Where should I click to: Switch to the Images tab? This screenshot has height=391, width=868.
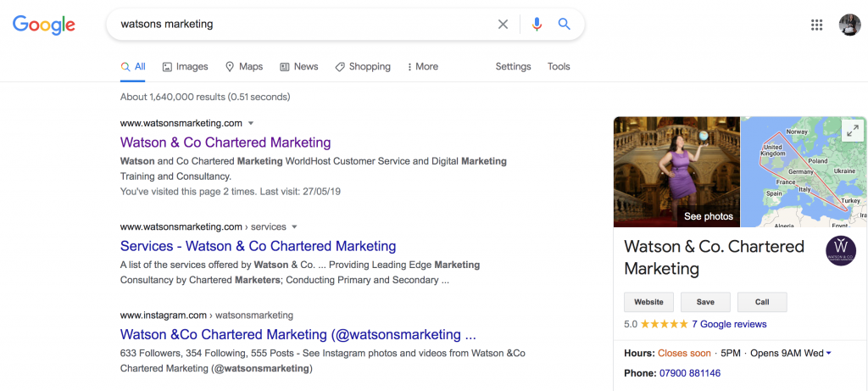point(185,66)
